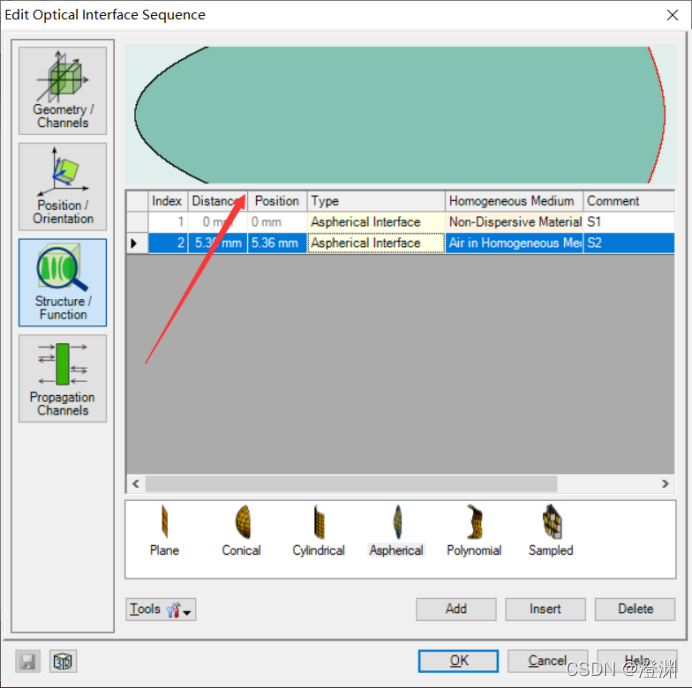Click the Add button

[456, 609]
